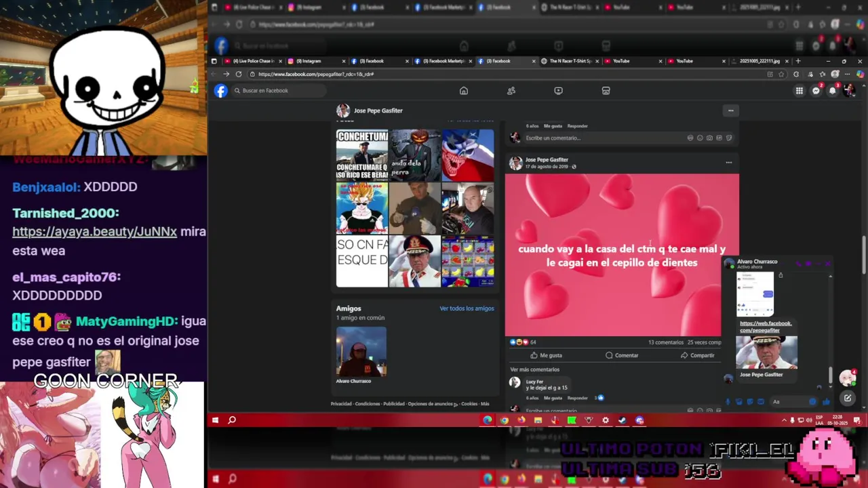Viewport: 868px width, 488px height.
Task: Share the screenshot image in chat
Action: (781, 275)
